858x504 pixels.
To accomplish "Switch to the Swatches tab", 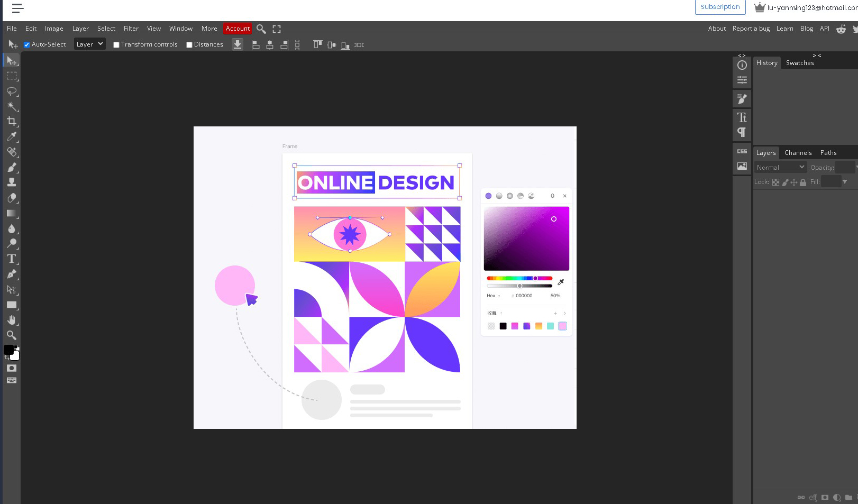I will coord(800,63).
